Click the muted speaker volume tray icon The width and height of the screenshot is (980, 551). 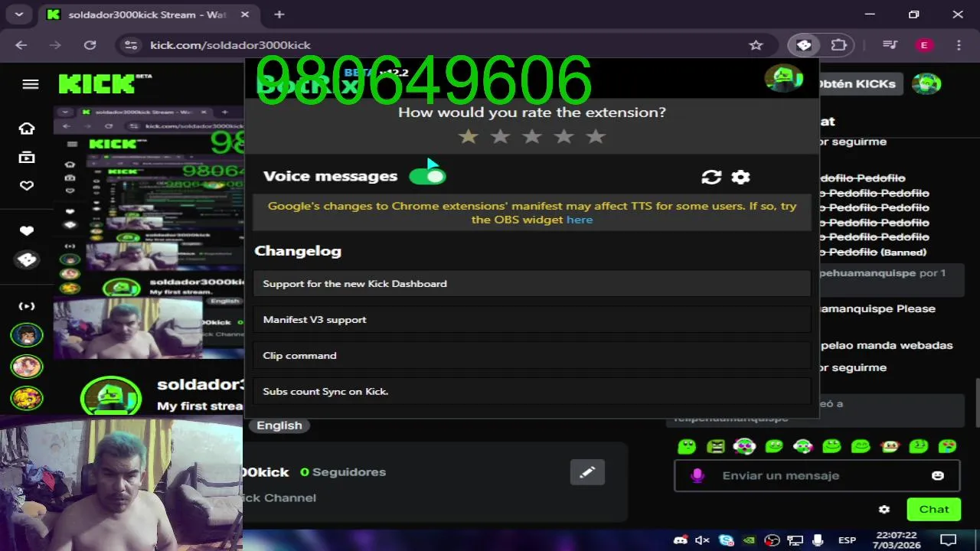702,540
